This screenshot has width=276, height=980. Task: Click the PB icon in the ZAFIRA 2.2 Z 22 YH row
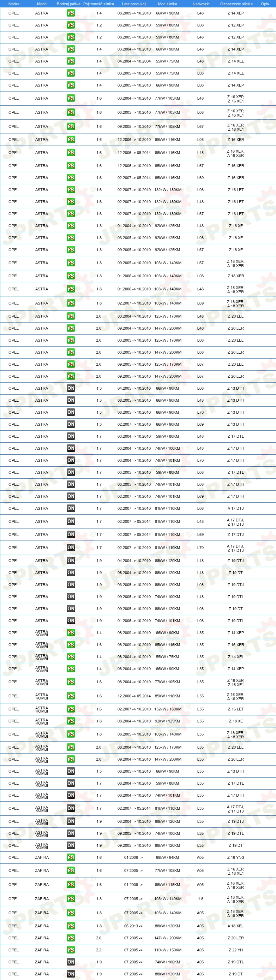click(71, 950)
